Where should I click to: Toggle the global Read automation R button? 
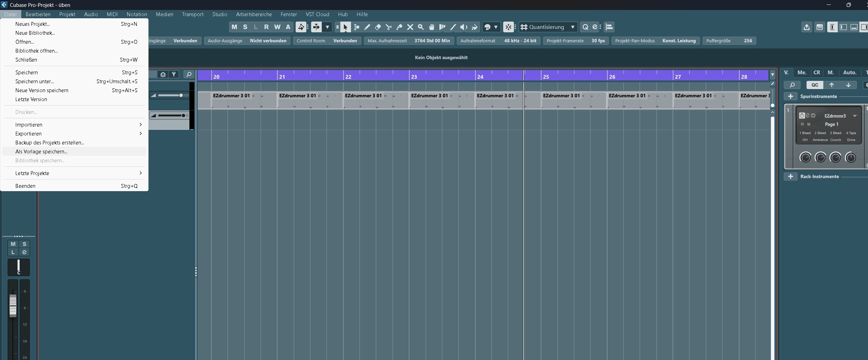pyautogui.click(x=266, y=27)
